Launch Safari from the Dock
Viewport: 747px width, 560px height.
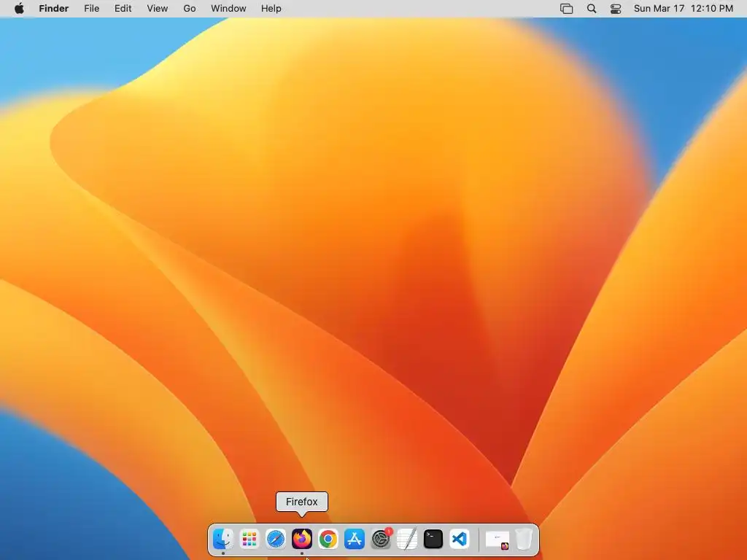point(275,539)
